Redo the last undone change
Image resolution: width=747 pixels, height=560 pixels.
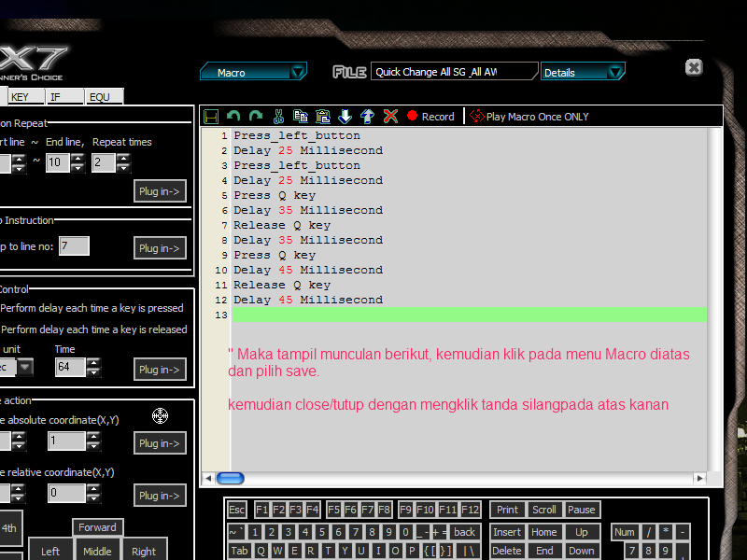coord(255,116)
